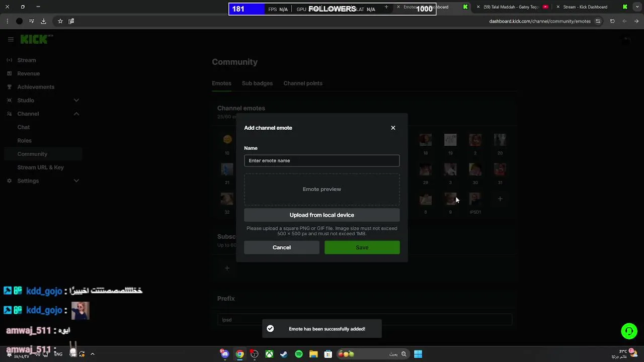Save the new channel emote
This screenshot has width=644, height=362.
[x=362, y=247]
